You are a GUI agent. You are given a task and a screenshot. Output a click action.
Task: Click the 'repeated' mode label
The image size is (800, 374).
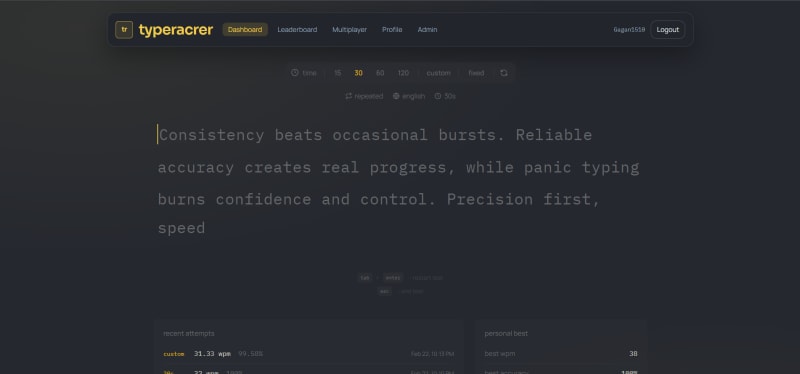pos(368,96)
